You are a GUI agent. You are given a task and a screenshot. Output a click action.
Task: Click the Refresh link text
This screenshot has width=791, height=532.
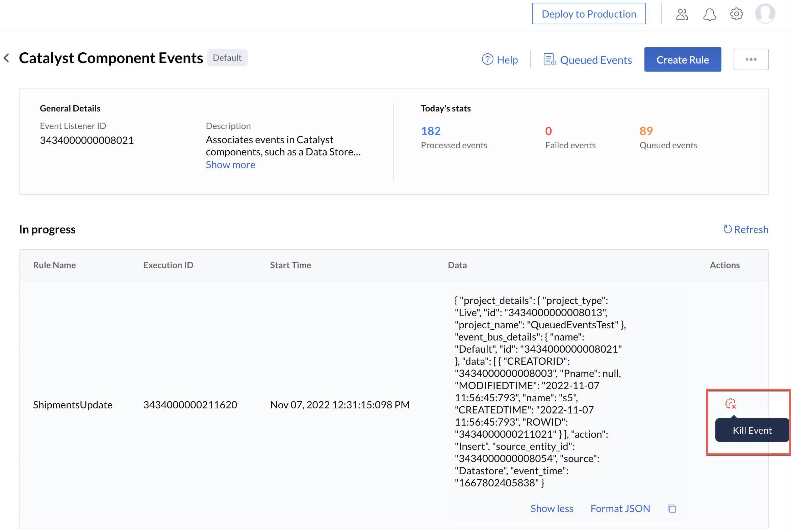pyautogui.click(x=751, y=229)
